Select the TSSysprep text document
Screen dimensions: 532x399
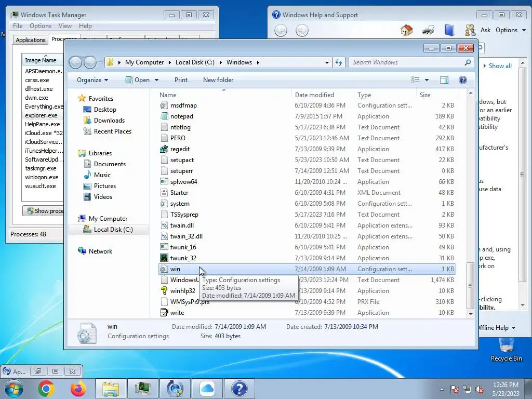tap(307, 215)
